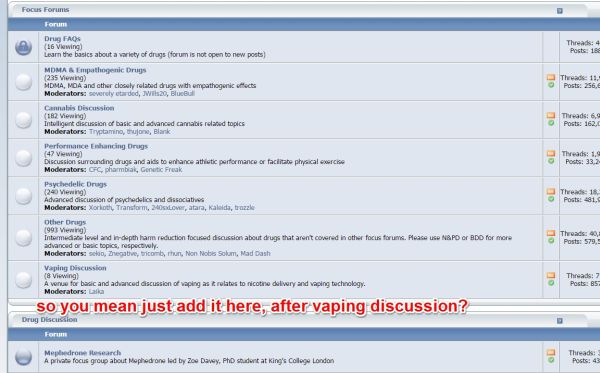View moderator Non Nobis Solum's profile
The height and width of the screenshot is (373, 600).
[x=211, y=254]
